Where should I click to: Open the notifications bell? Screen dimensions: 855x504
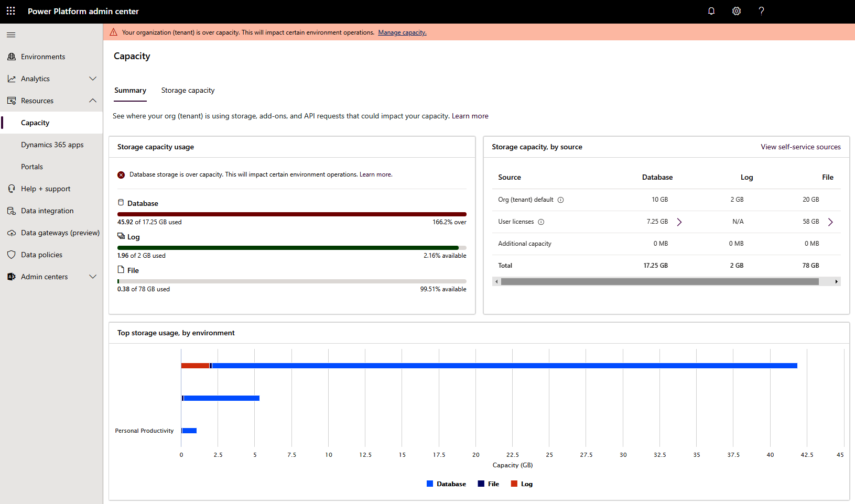click(711, 11)
